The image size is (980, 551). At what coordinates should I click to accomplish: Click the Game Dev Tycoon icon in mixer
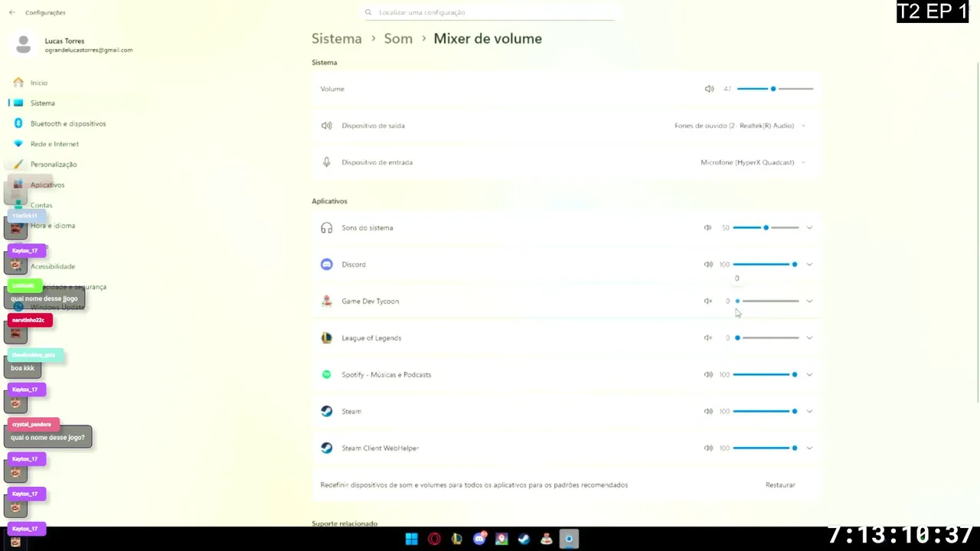pos(327,301)
